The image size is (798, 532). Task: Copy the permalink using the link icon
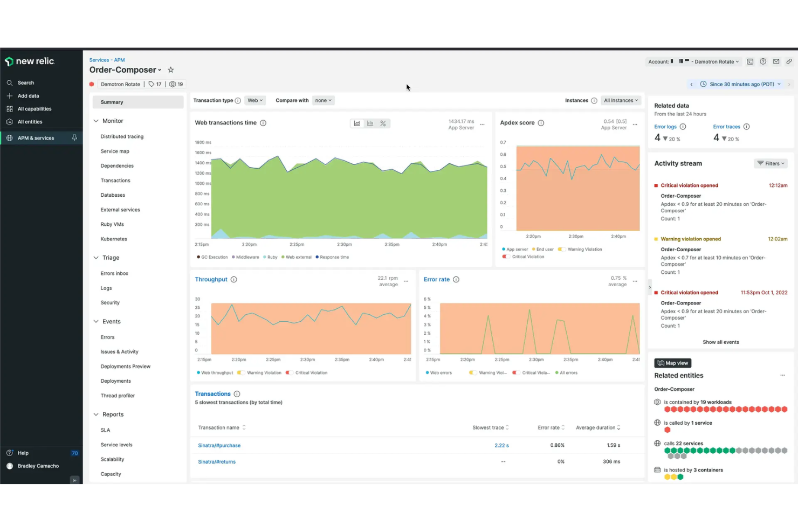click(x=789, y=61)
